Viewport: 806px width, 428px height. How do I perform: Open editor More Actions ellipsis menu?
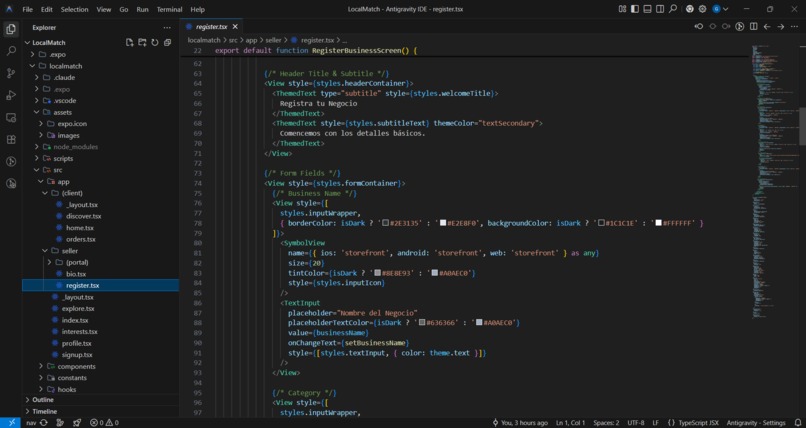click(x=794, y=27)
